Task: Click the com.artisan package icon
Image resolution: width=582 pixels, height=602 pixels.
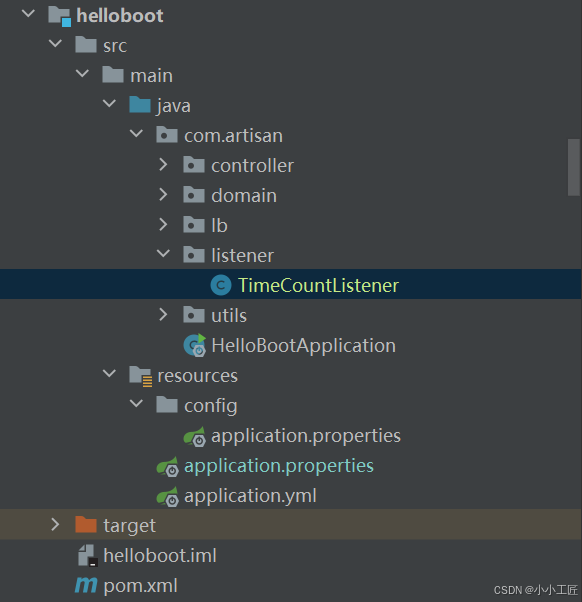Action: pos(167,135)
